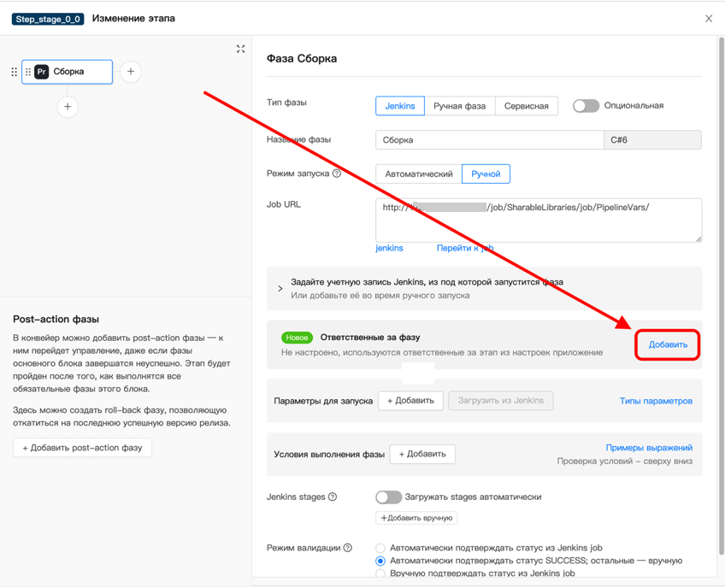
Task: Click the drag handle left of Сборка block
Action: pyautogui.click(x=15, y=72)
